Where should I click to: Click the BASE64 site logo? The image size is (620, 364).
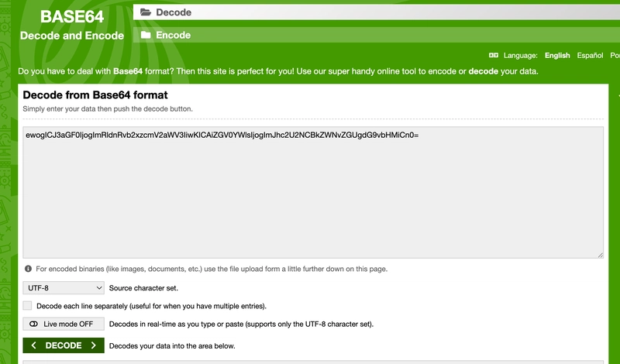(72, 16)
